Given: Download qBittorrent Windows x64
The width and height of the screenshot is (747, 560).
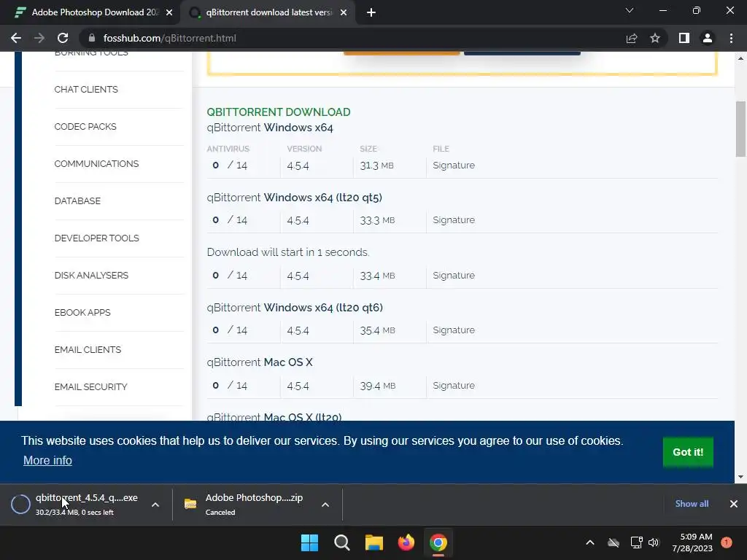Looking at the screenshot, I should (x=270, y=128).
